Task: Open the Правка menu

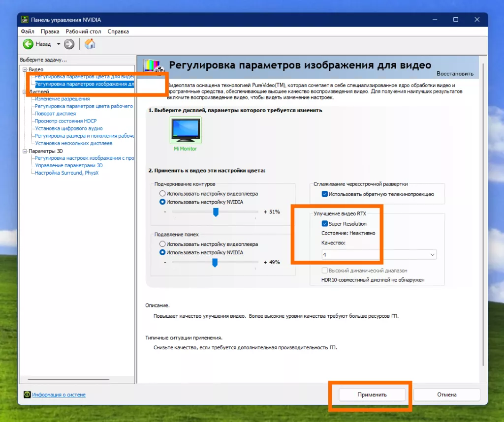Action: 50,31
